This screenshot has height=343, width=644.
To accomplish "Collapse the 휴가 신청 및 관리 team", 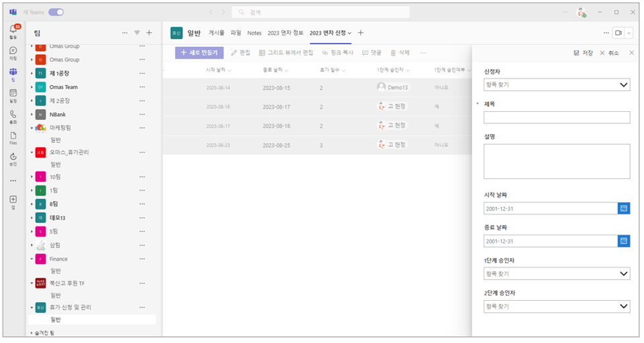I will click(32, 307).
